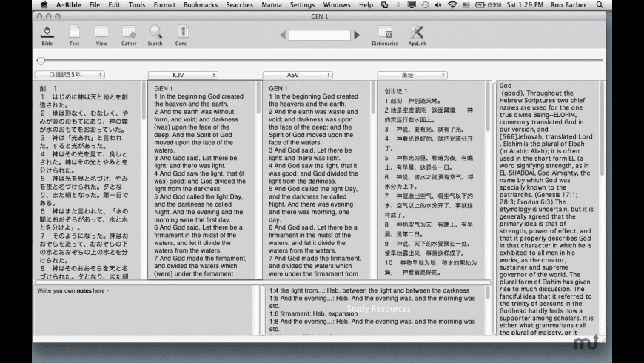
Task: Click the Wi-Fi status icon
Action: point(452,5)
